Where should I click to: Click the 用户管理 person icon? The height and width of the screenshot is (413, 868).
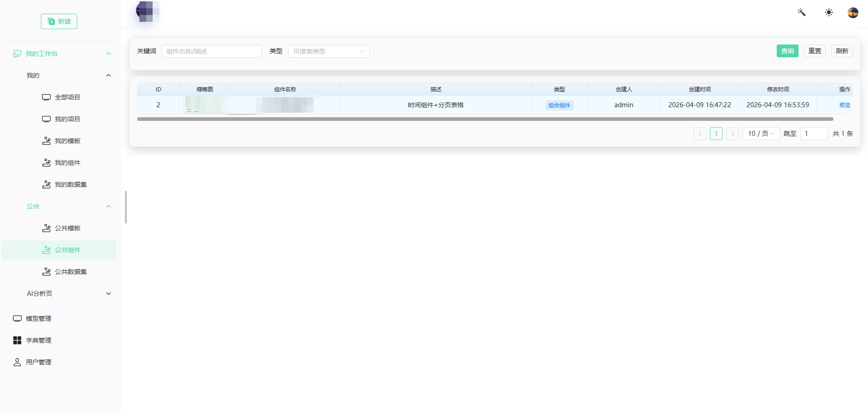[x=17, y=362]
